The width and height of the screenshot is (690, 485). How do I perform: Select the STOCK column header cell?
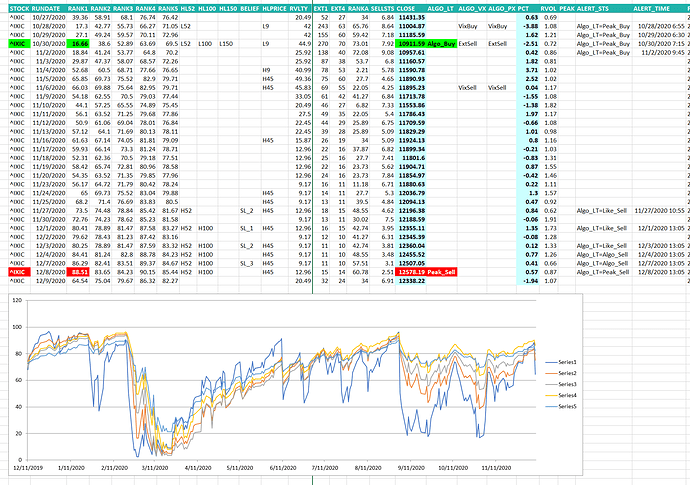click(x=16, y=8)
